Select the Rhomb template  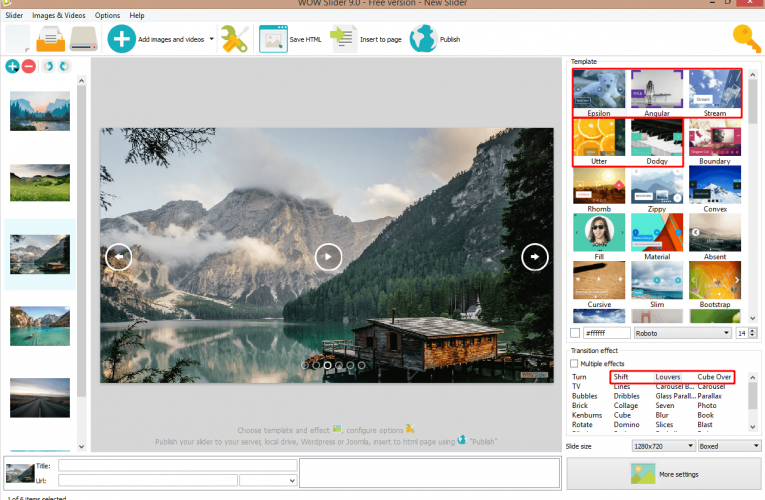(599, 189)
